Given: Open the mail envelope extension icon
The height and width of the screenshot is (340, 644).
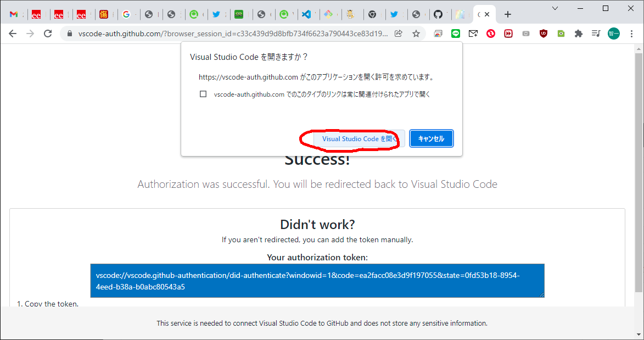Looking at the screenshot, I should [x=473, y=34].
